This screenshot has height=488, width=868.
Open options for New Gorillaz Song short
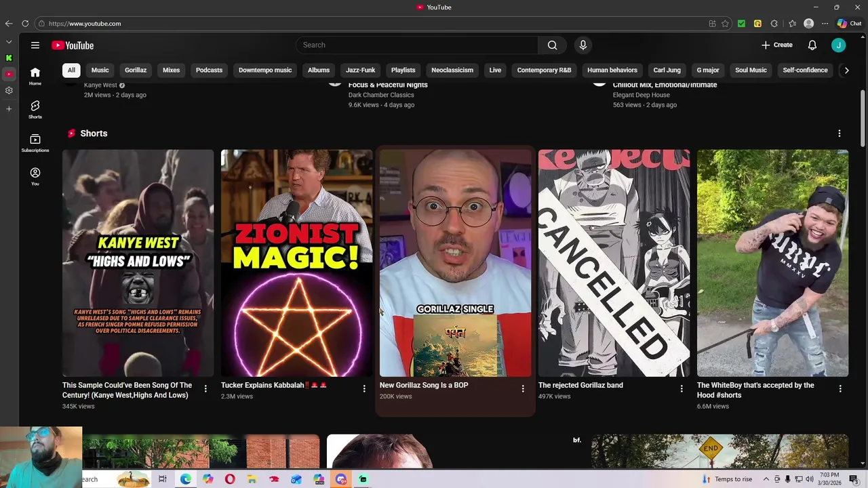523,388
